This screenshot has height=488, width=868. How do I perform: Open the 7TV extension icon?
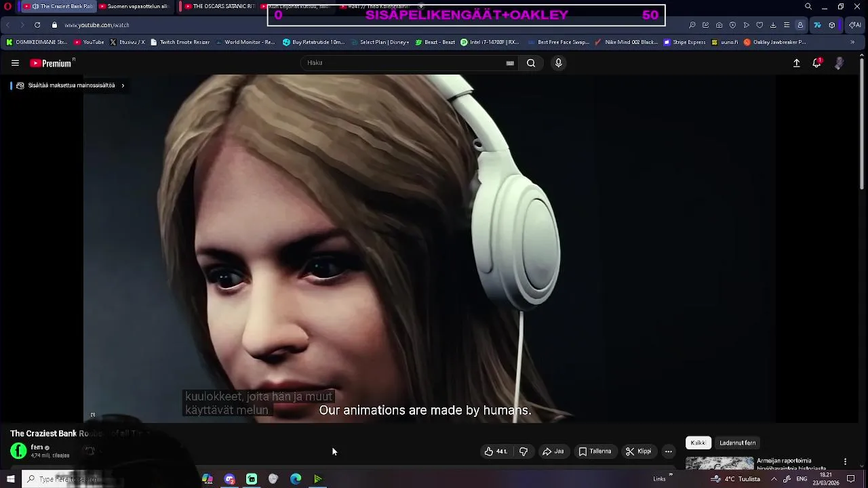817,25
